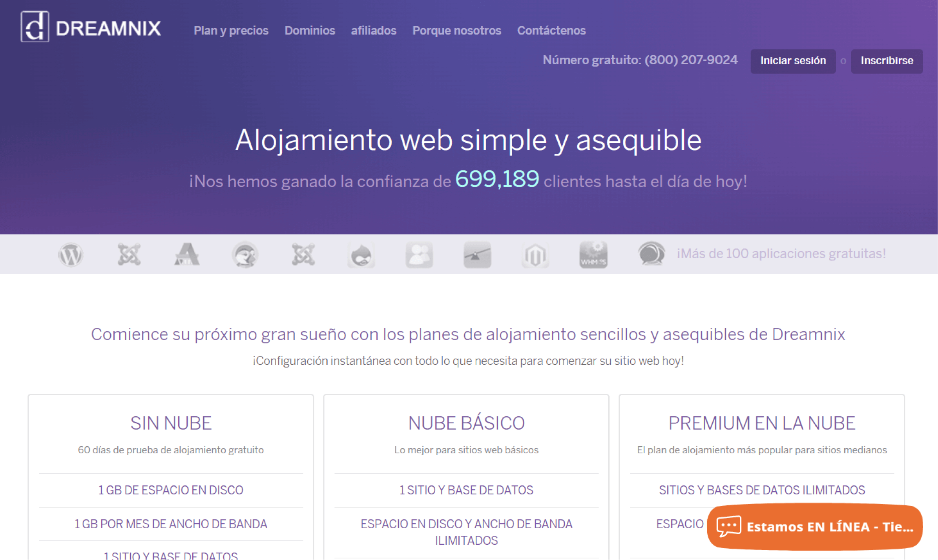Click the WordPress application icon
The image size is (938, 560).
pyautogui.click(x=71, y=255)
